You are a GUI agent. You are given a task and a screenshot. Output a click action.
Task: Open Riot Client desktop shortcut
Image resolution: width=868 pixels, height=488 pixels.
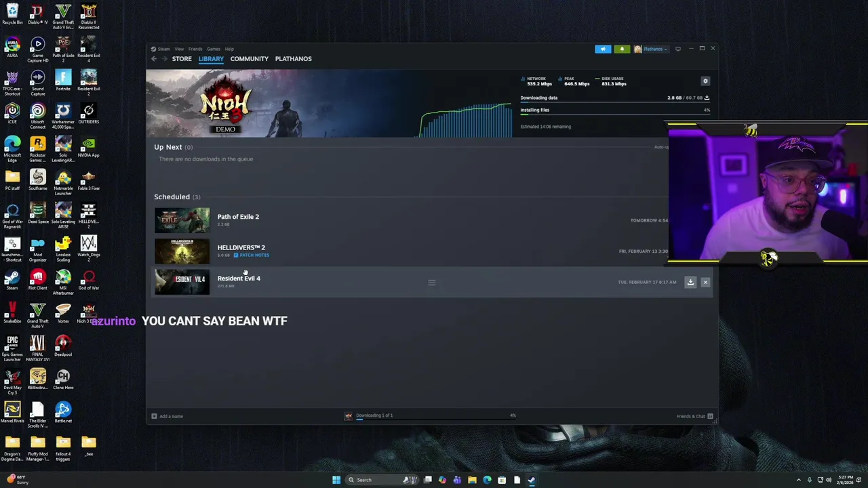pos(37,281)
